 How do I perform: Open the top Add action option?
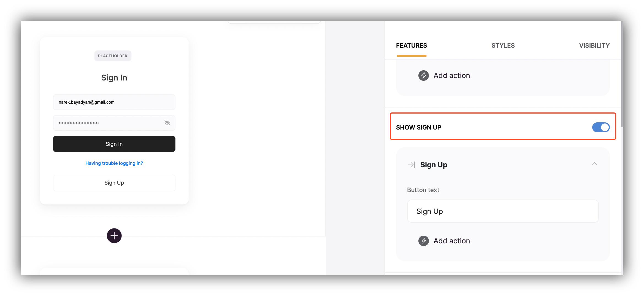[451, 75]
